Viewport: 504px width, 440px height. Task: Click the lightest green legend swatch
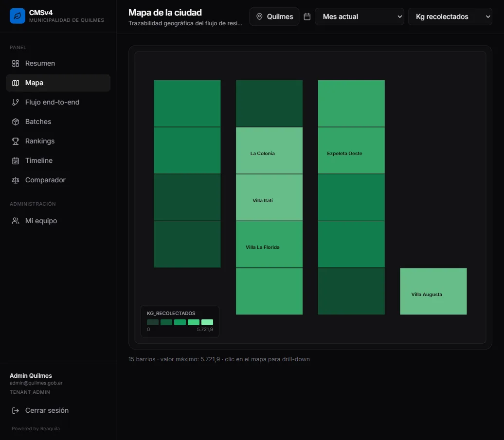(207, 322)
